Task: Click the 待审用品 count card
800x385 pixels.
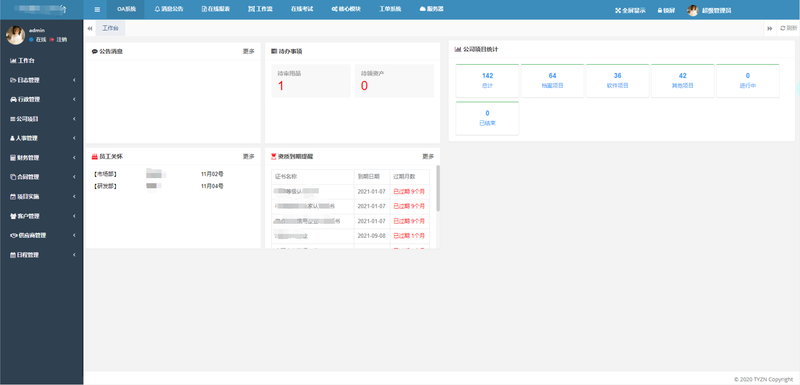Action: (311, 81)
